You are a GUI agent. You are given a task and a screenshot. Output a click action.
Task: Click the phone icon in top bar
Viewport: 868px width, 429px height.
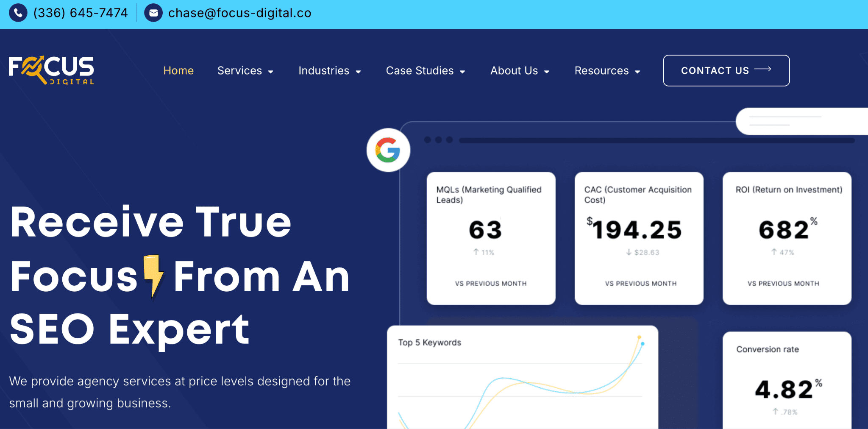pos(18,13)
